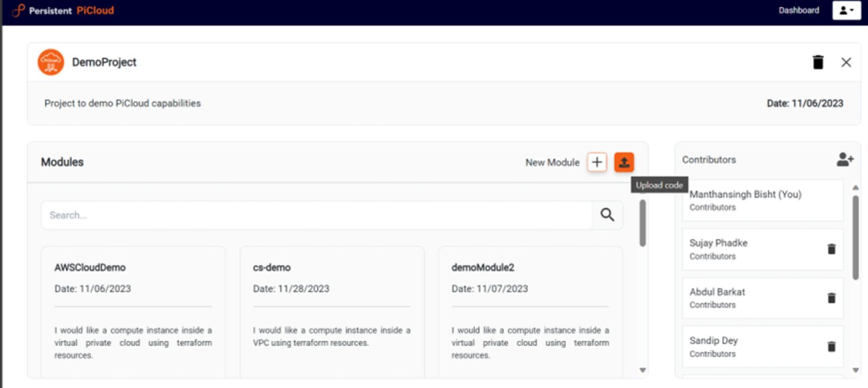Viewport: 868px width, 388px height.
Task: Click the Upload code icon
Action: pos(623,163)
